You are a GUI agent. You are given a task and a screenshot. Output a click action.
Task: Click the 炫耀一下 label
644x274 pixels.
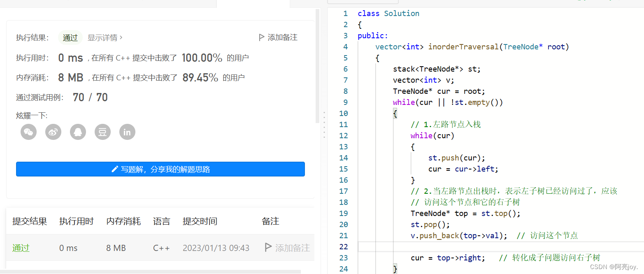click(x=32, y=116)
